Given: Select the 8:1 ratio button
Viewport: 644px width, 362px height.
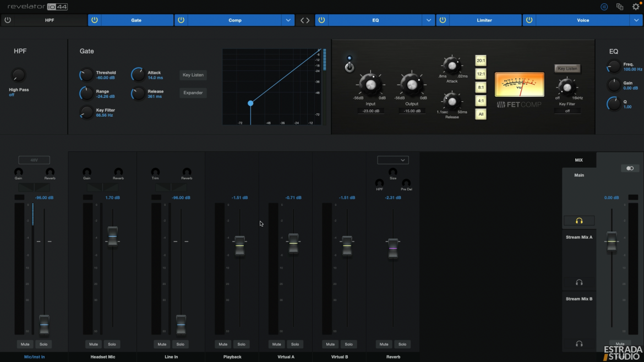Looking at the screenshot, I should click(x=481, y=87).
